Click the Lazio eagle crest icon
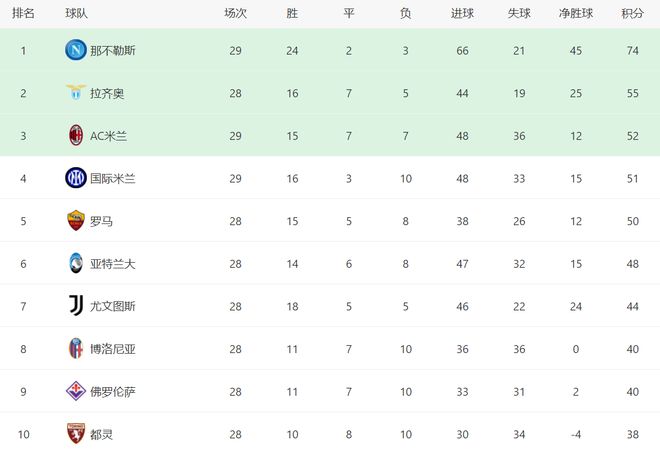660x452 pixels. click(x=75, y=92)
